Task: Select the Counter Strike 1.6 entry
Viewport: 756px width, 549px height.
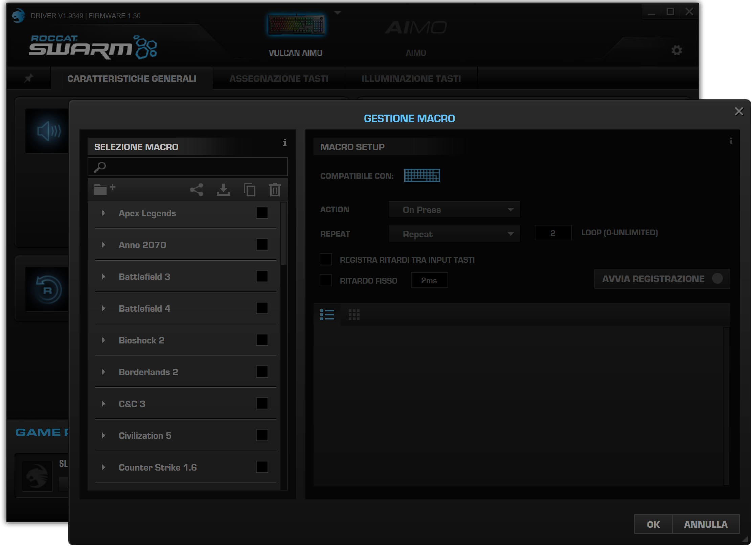Action: pos(186,467)
